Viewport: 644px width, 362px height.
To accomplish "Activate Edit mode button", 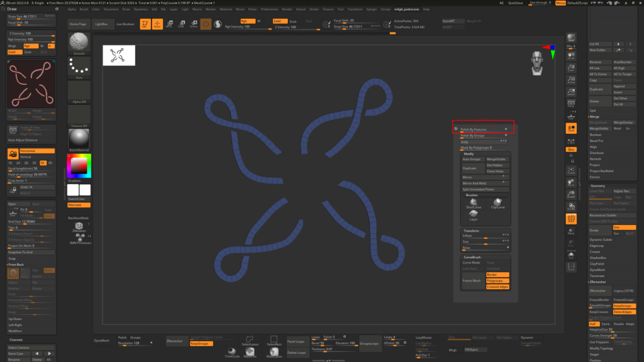I will tap(145, 25).
